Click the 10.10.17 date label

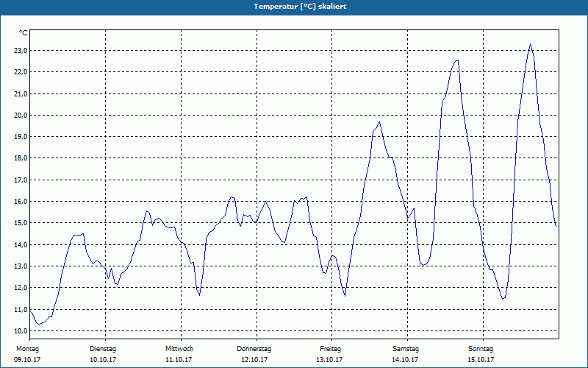[103, 360]
